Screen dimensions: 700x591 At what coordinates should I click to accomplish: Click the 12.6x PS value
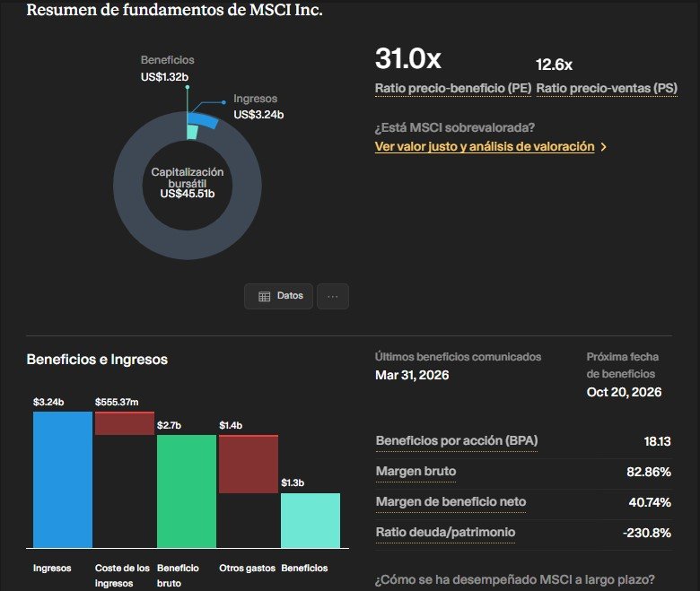coord(554,65)
